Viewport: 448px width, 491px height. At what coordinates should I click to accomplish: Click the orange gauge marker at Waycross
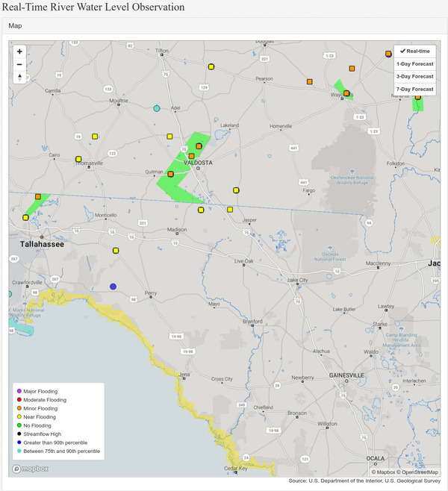pos(346,93)
